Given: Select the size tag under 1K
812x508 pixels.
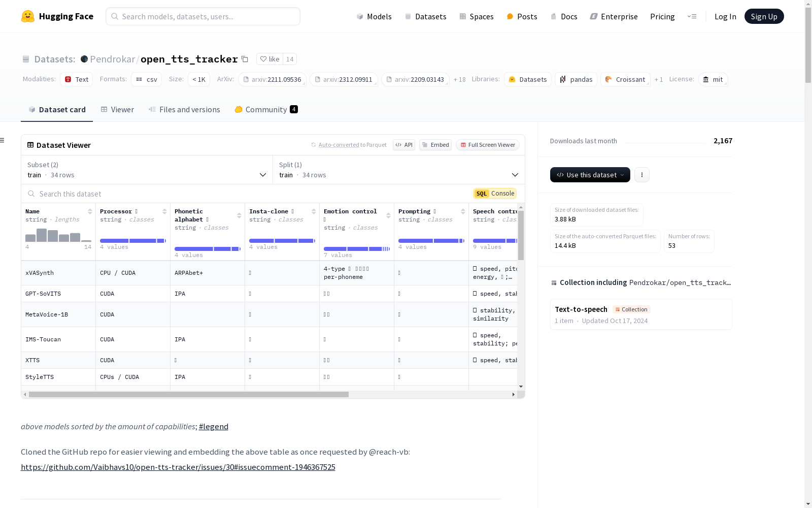Looking at the screenshot, I should (x=199, y=79).
